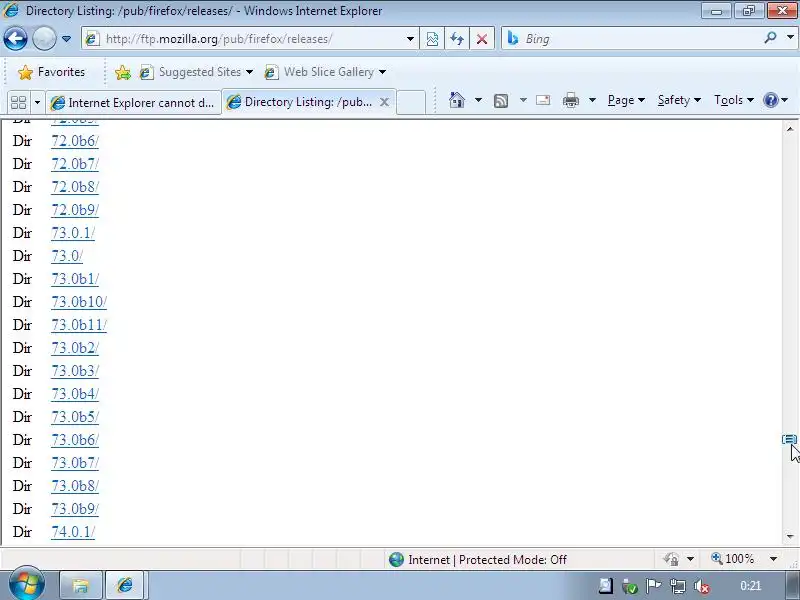The width and height of the screenshot is (800, 600).
Task: Stop loading with the red X icon
Action: (482, 39)
